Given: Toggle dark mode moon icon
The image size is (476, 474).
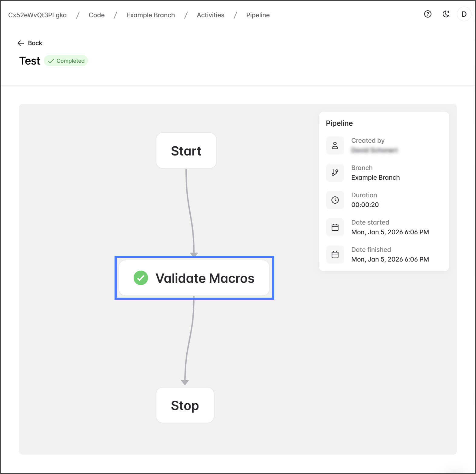Looking at the screenshot, I should click(446, 14).
